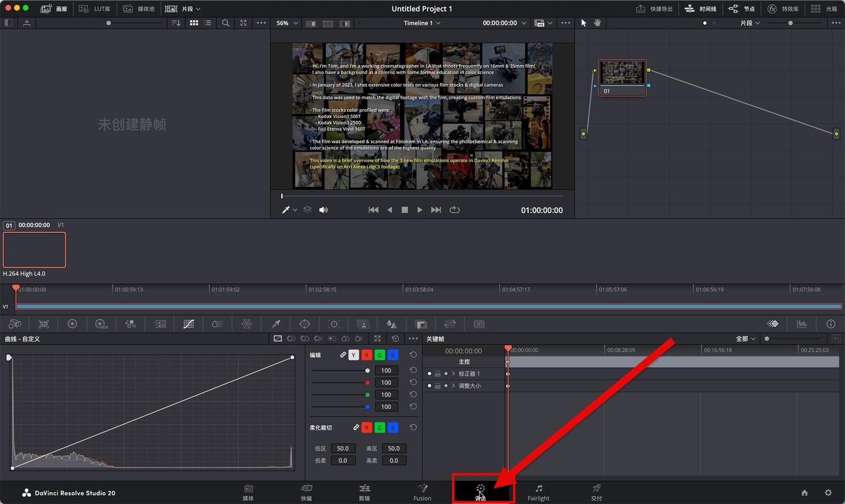Open the Tracker palette icon

[334, 324]
